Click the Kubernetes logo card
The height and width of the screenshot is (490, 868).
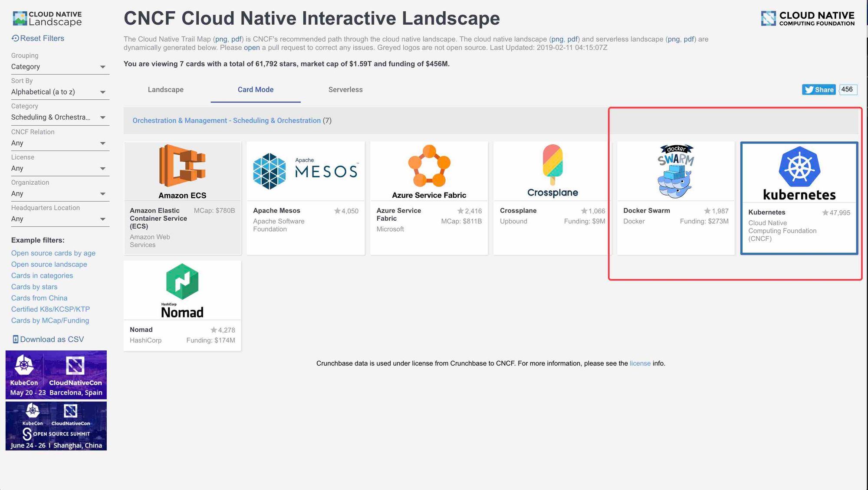(x=799, y=173)
